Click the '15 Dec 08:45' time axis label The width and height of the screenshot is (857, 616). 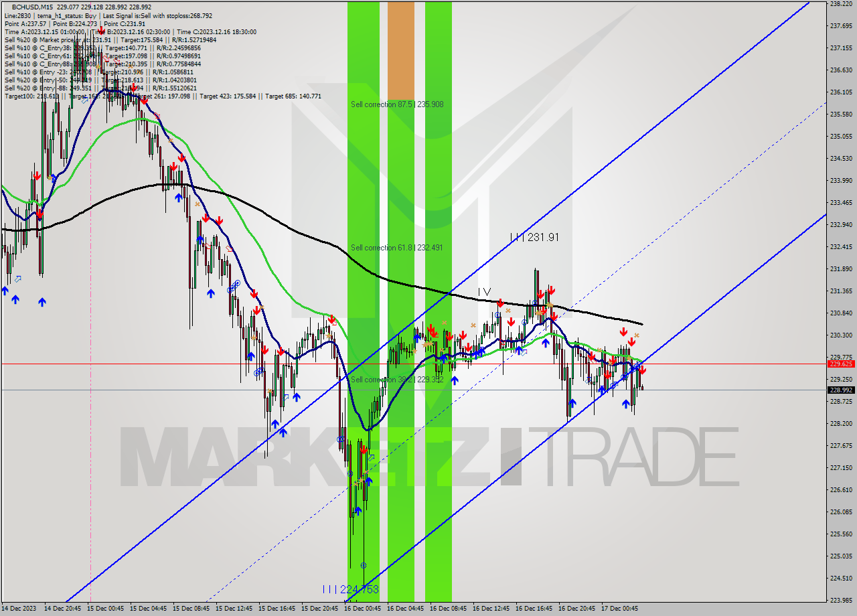coord(191,609)
